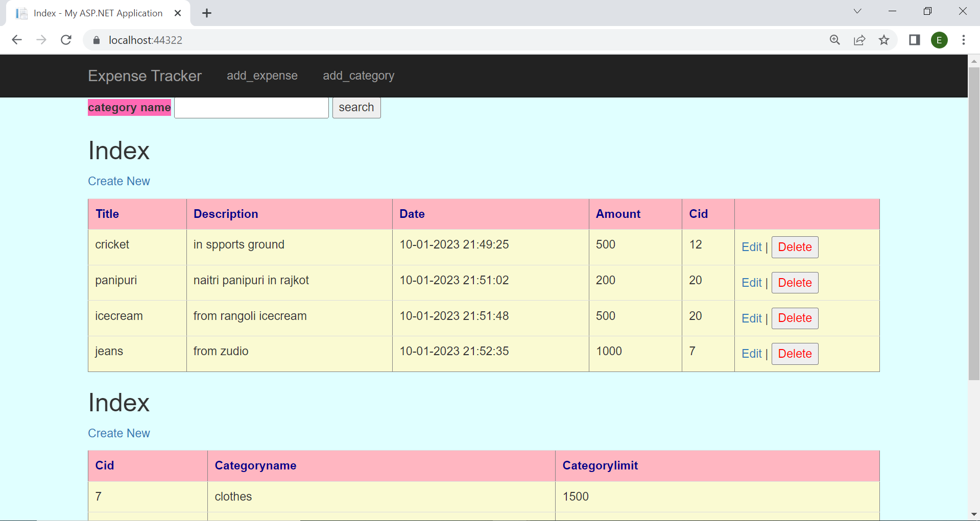980x521 pixels.
Task: Edit the panipuri expense
Action: point(752,283)
